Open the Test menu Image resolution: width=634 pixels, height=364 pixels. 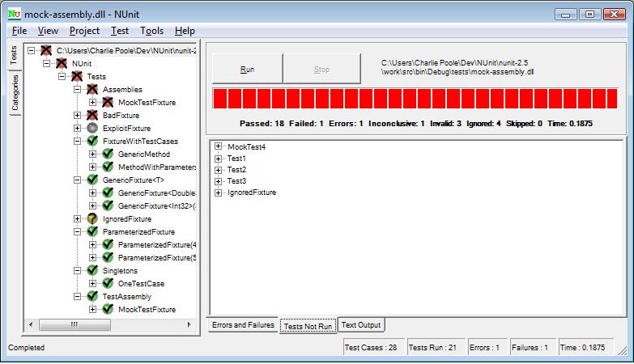(120, 31)
